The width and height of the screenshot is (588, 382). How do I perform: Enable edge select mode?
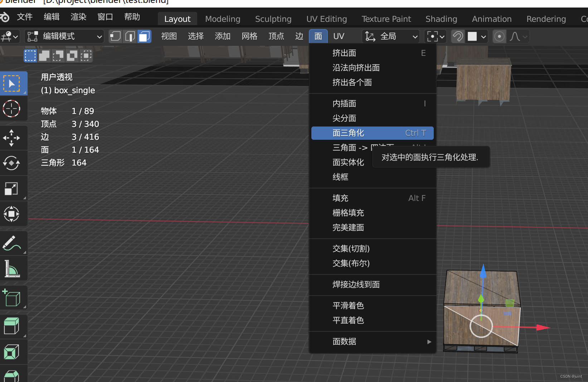click(130, 36)
